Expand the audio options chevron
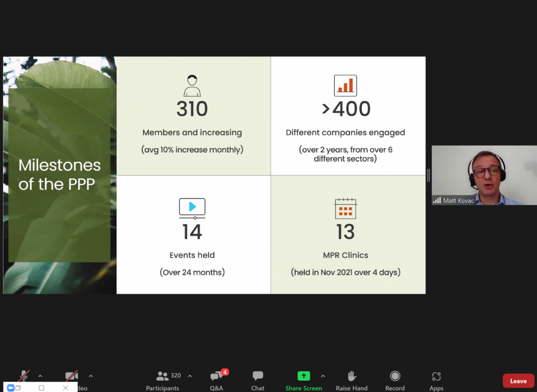Screen dimensions: 537x392 click(40, 376)
